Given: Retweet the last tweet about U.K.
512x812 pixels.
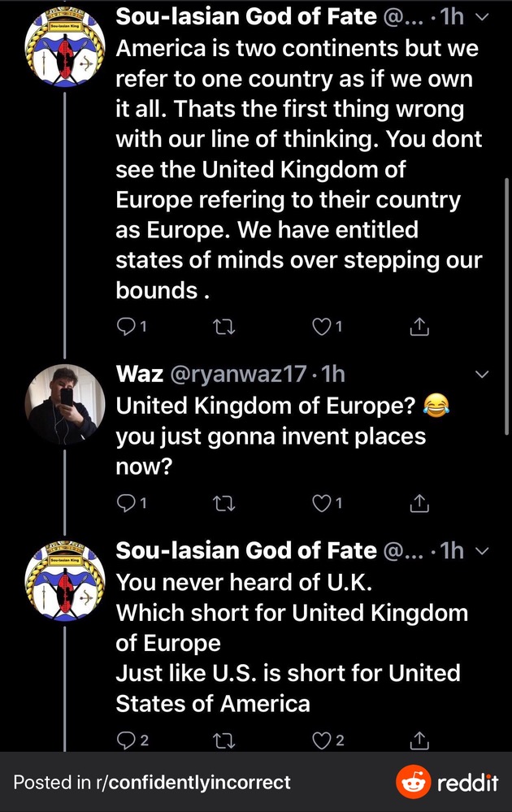Looking at the screenshot, I should tap(223, 740).
